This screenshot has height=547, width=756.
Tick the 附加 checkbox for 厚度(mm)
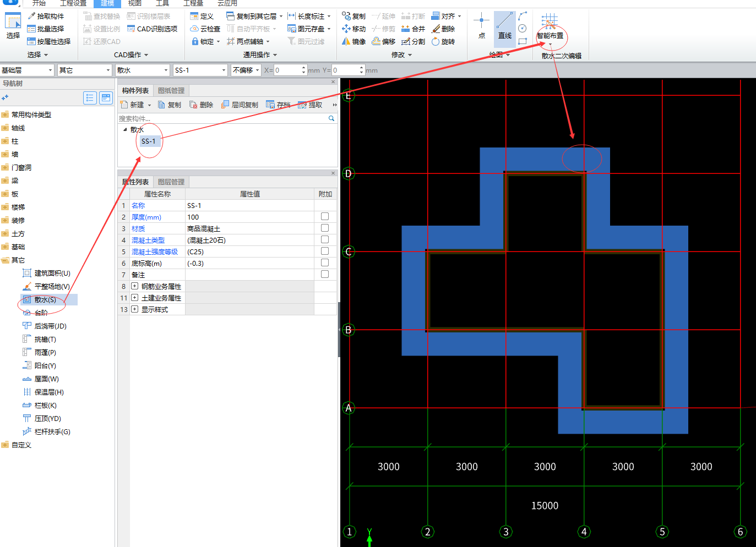pyautogui.click(x=325, y=216)
